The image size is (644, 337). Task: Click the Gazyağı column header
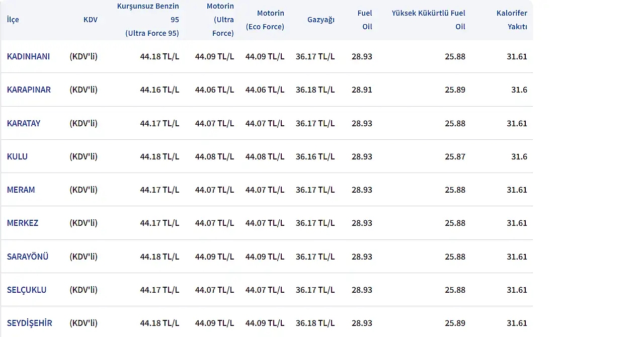tap(321, 20)
